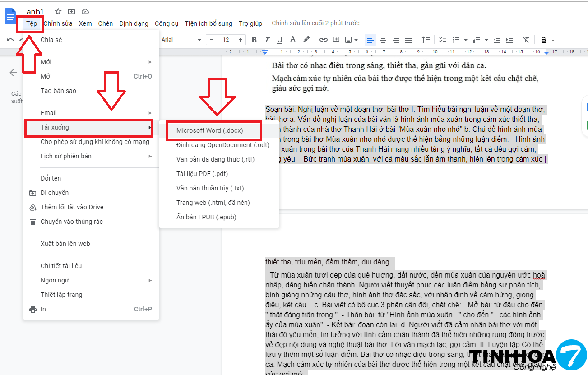This screenshot has width=588, height=375.
Task: Star the anh1 document
Action: 58,11
